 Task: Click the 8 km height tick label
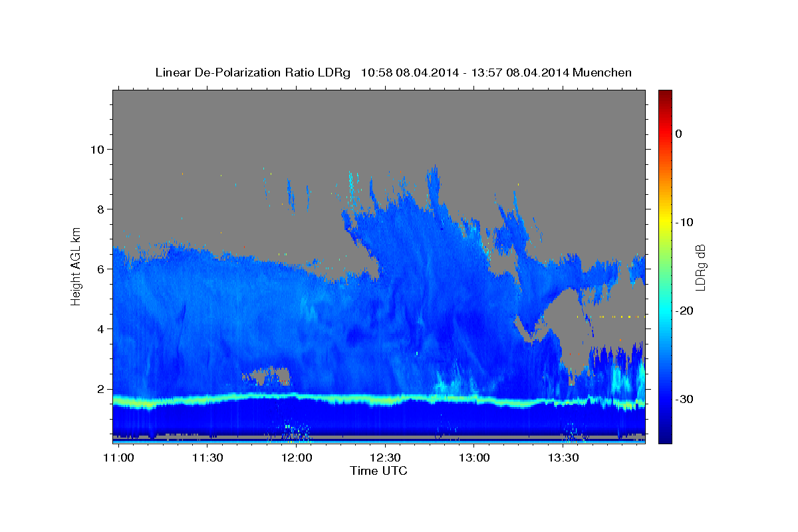(102, 209)
